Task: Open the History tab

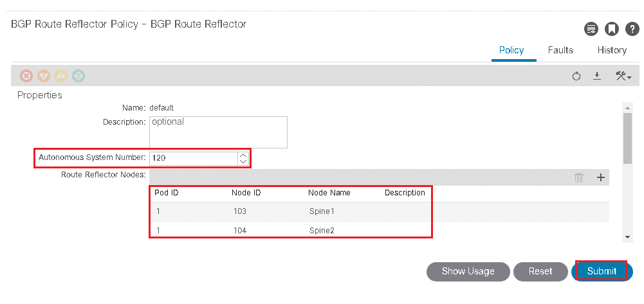Action: point(612,50)
